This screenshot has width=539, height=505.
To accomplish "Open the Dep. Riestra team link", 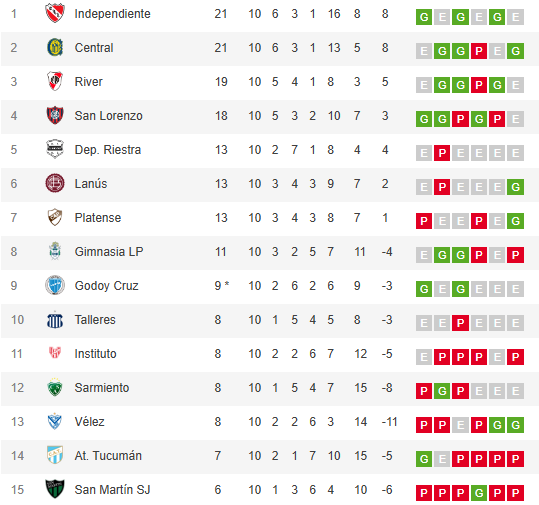I will pos(108,150).
